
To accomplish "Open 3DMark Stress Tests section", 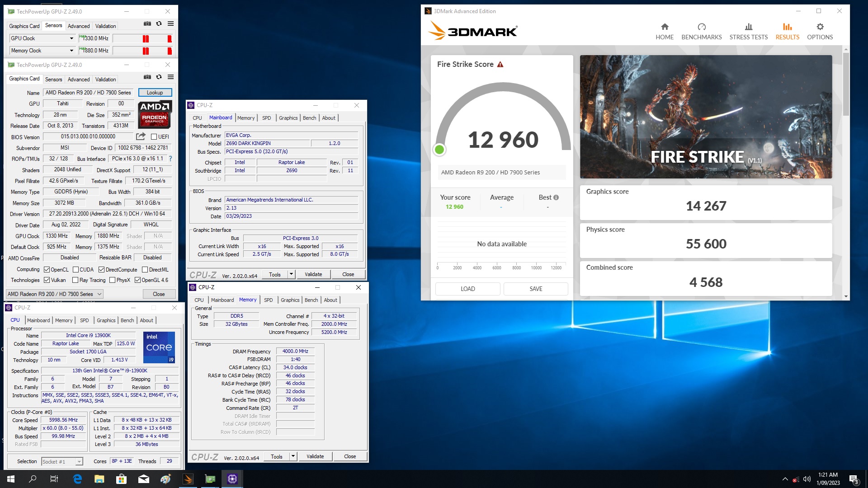I will tap(748, 32).
